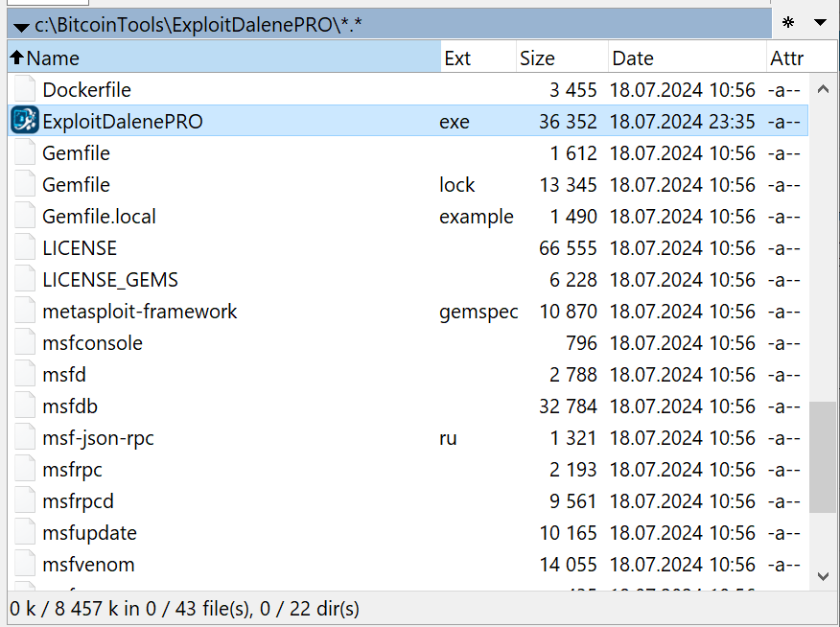Image resolution: width=840 pixels, height=627 pixels.
Task: Click the lock extension cell
Action: click(457, 185)
